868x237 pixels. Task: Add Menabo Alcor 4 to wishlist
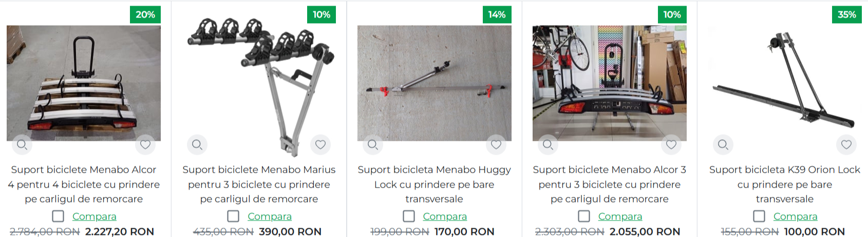tap(145, 145)
